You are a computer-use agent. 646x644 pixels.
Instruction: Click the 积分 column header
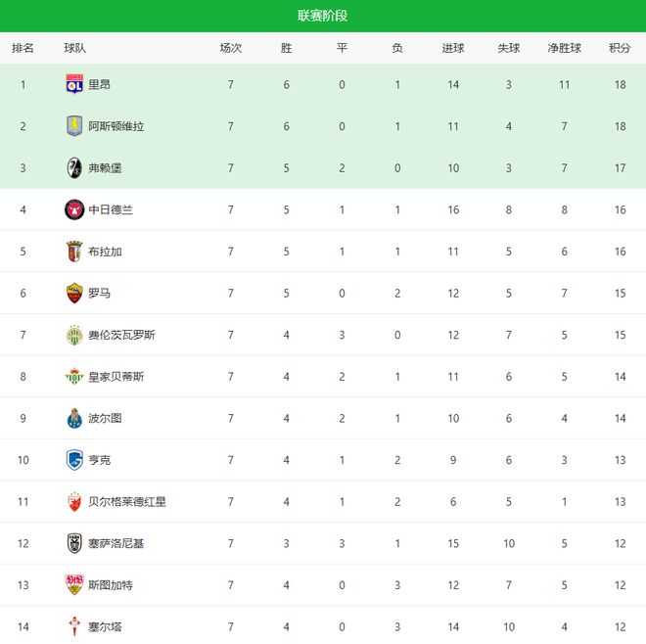point(619,48)
